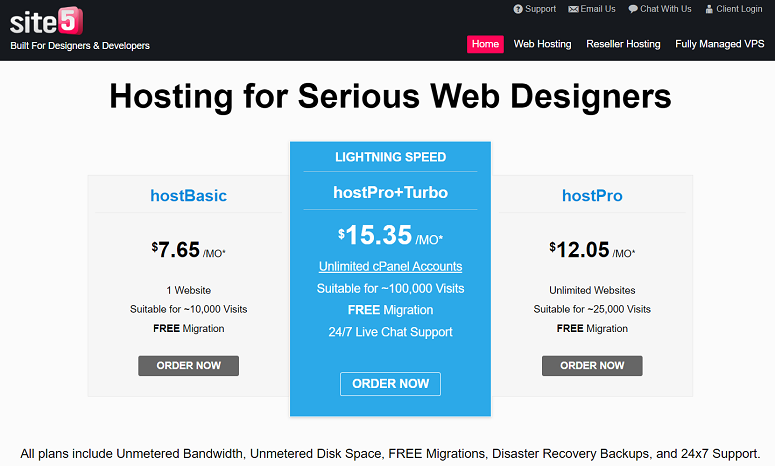
Task: Click 'Suitable for ~25,000 Visits' text
Action: click(x=592, y=309)
